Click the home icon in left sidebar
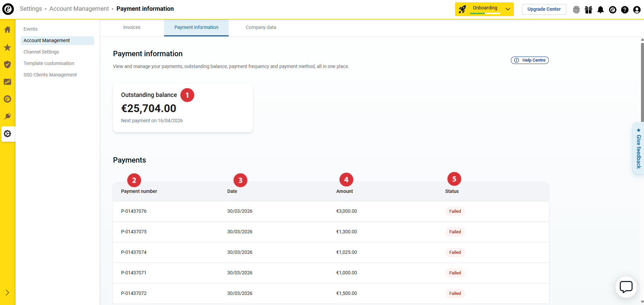644x305 pixels. (x=7, y=30)
